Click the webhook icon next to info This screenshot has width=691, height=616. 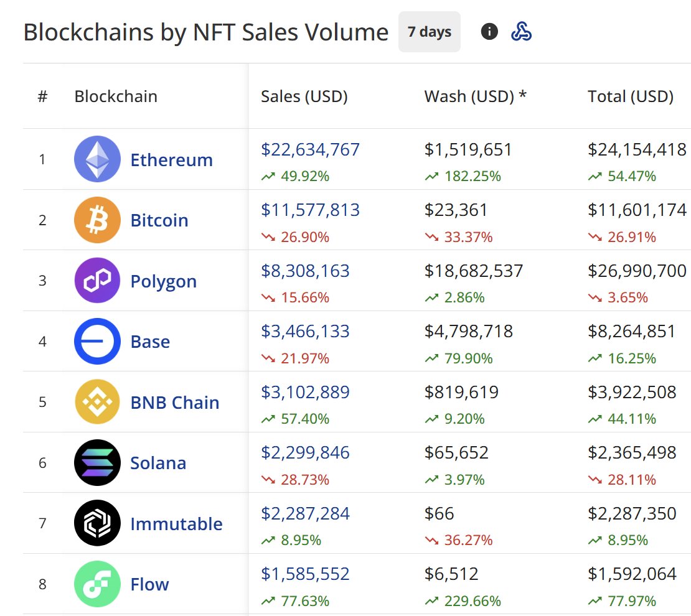[521, 31]
